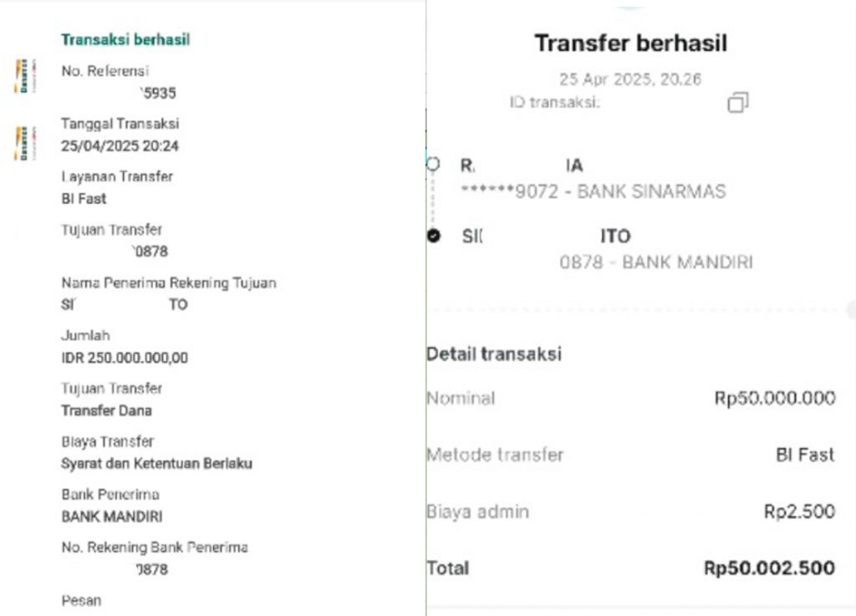The width and height of the screenshot is (856, 616).
Task: Click the Pesan field label
Action: (x=81, y=600)
